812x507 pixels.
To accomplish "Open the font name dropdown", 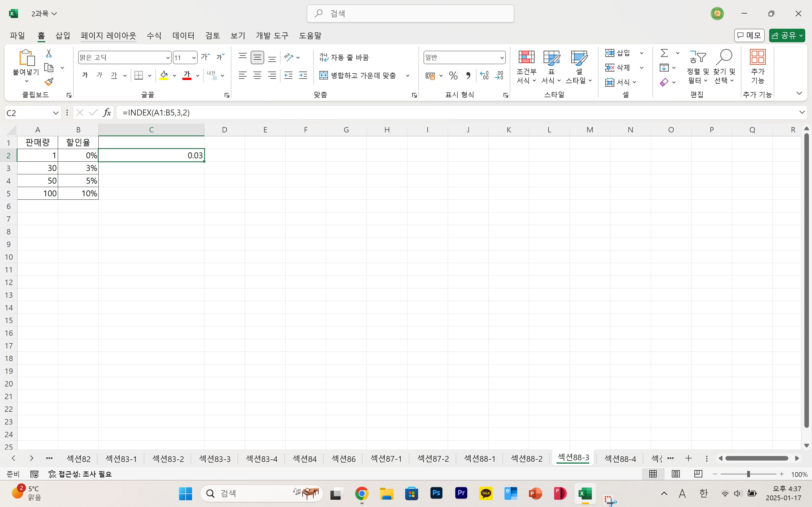I will click(x=168, y=58).
